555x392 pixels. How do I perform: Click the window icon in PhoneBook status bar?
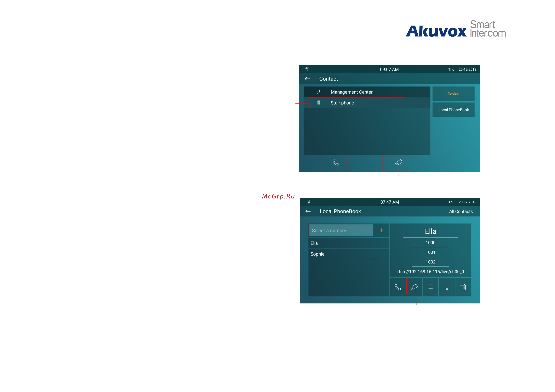(x=308, y=202)
